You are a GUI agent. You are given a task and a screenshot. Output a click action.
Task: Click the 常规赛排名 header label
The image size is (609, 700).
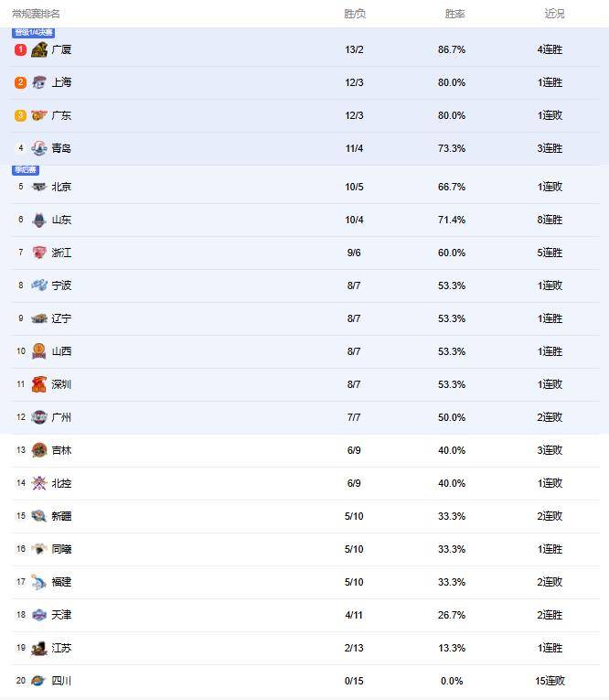point(37,14)
